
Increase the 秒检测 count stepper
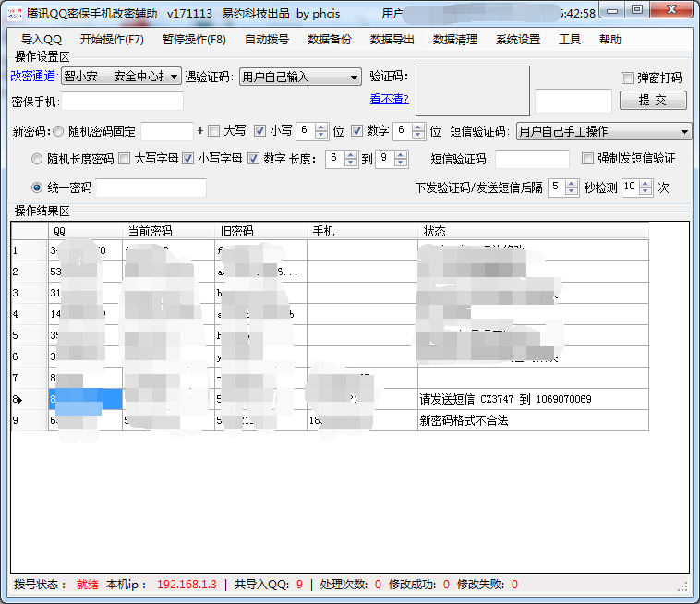(x=646, y=184)
